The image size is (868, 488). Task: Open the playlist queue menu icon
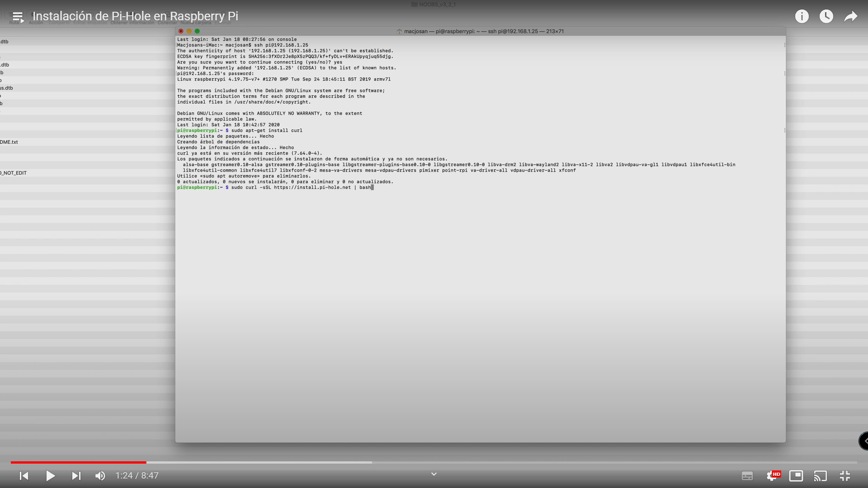(x=18, y=17)
